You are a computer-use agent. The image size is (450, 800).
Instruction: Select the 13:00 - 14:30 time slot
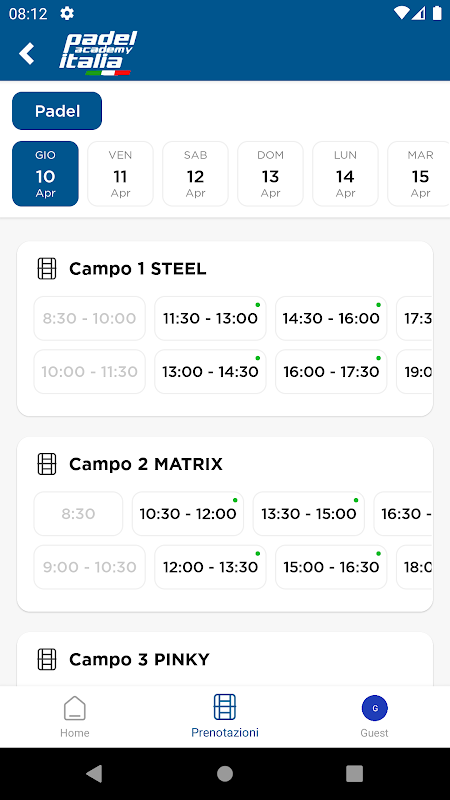[x=210, y=371]
